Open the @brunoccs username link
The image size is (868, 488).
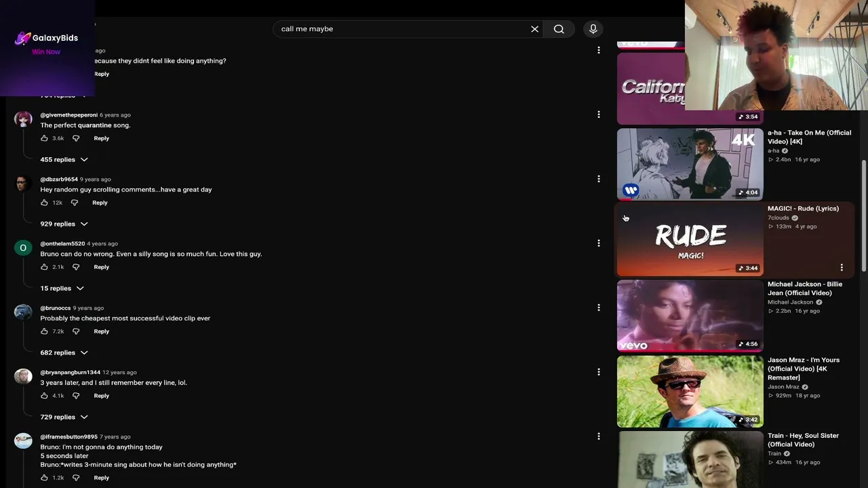tap(56, 308)
